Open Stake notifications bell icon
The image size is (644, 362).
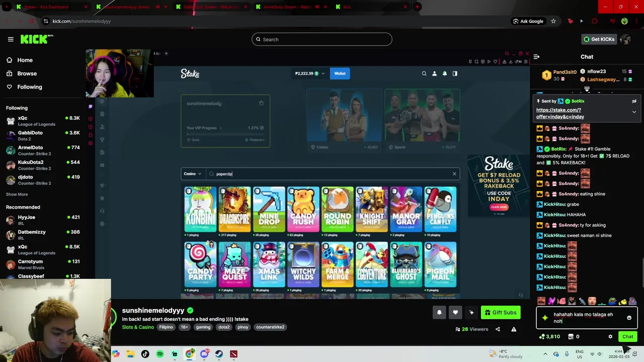tap(445, 73)
